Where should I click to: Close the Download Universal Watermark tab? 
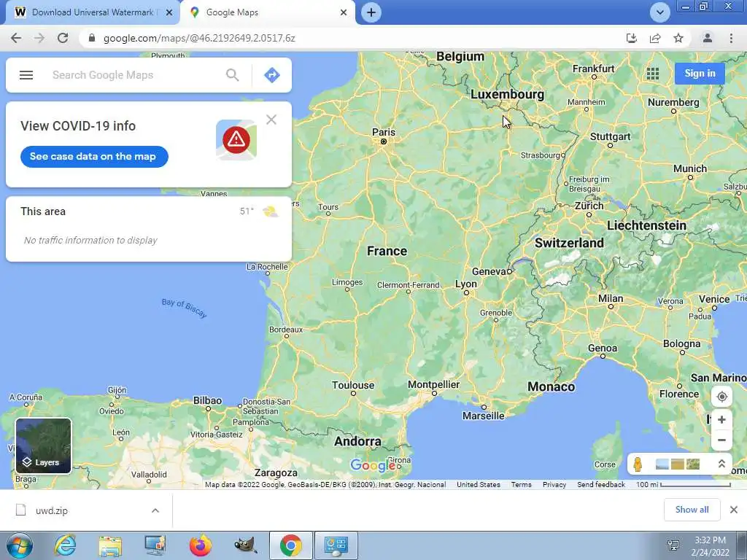coord(169,12)
